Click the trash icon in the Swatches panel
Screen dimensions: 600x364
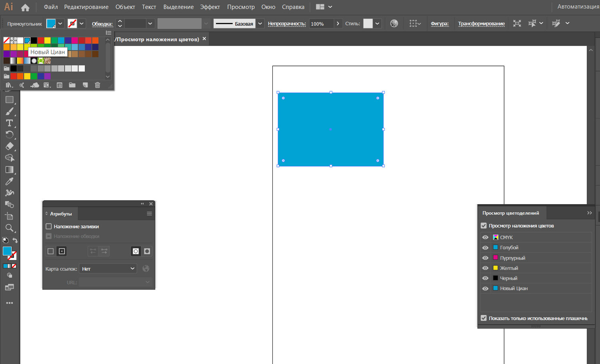97,85
